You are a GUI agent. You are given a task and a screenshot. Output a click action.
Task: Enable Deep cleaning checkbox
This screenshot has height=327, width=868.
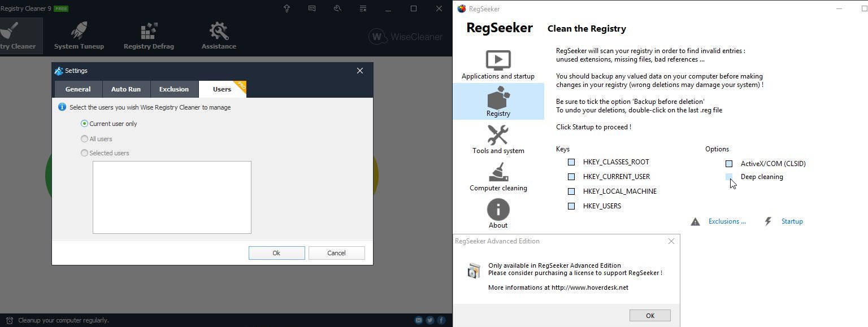tap(729, 177)
